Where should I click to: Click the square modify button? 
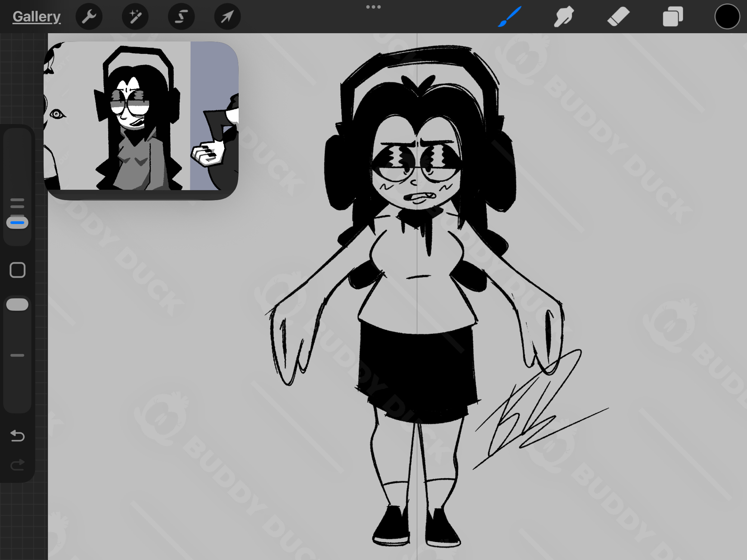point(17,270)
